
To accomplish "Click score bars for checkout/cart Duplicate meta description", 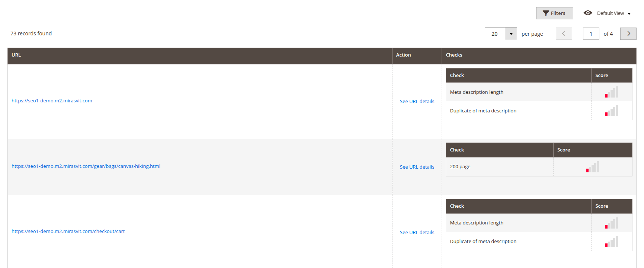I will coord(611,242).
